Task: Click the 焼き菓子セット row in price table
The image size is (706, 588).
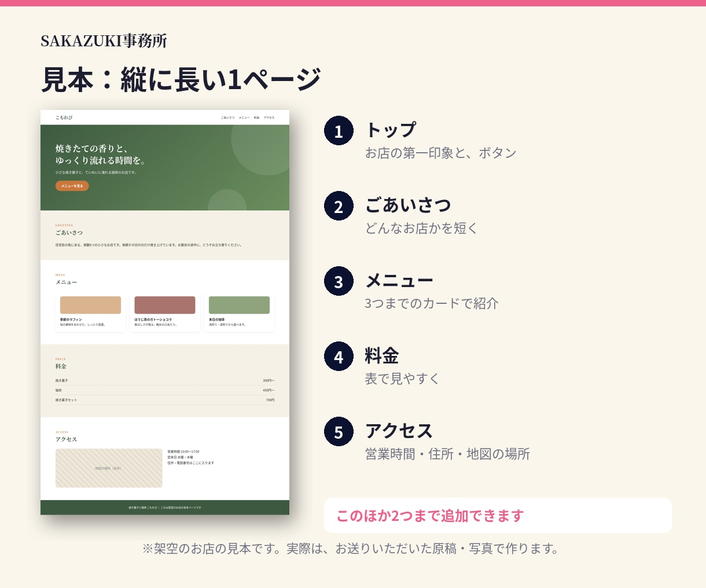Action: [165, 400]
